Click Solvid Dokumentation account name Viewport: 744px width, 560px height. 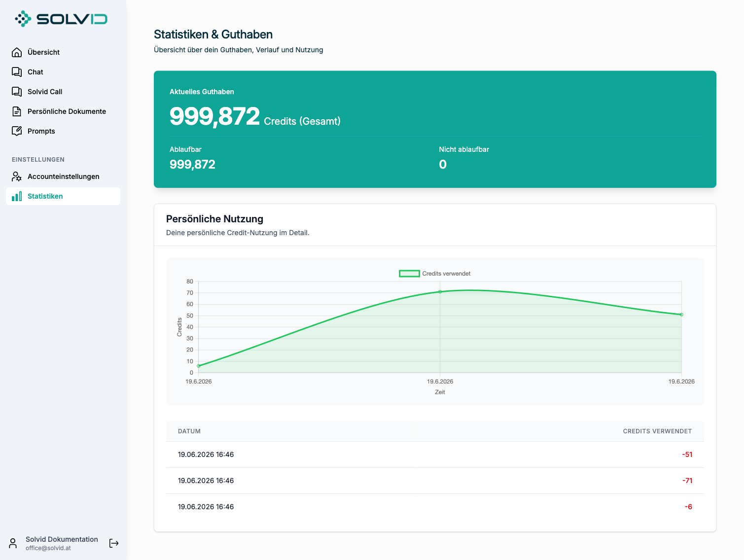62,539
